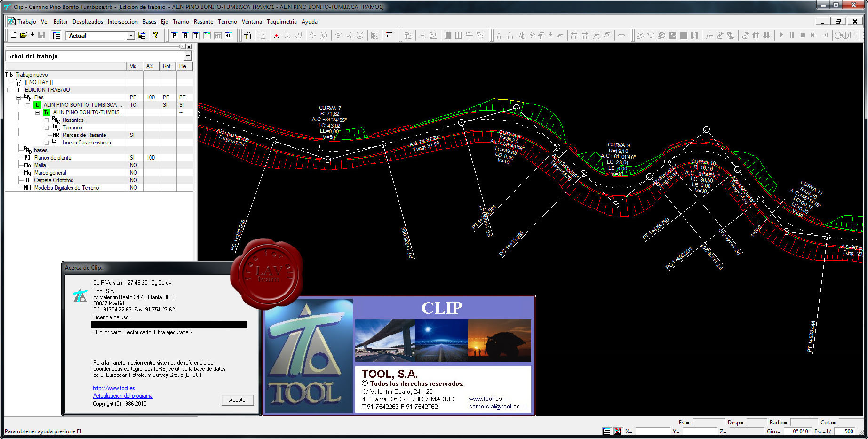Expand the Lineas Caracteristicas tree node
Screen dimensions: 868x439
coord(47,143)
